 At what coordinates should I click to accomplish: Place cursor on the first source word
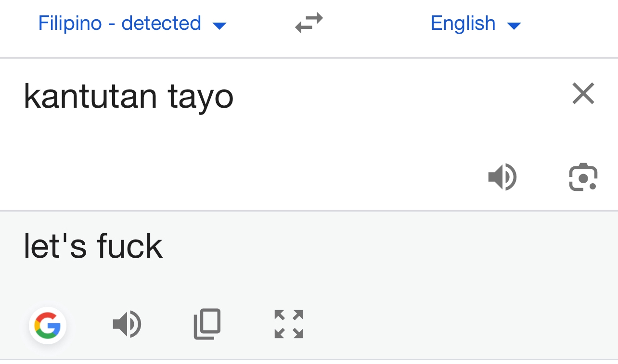point(90,96)
